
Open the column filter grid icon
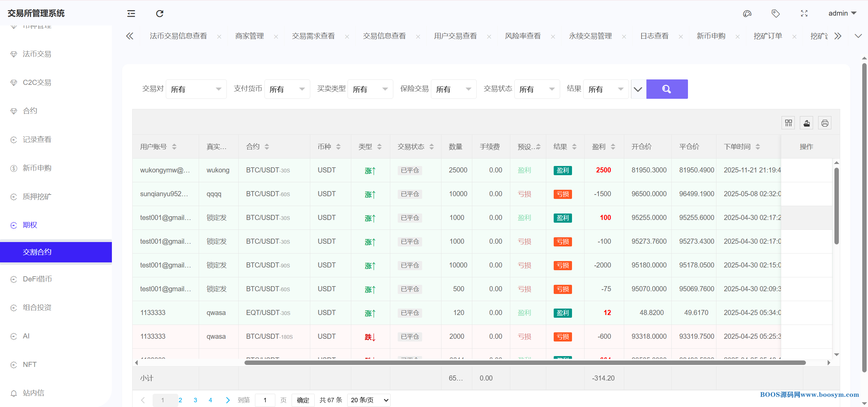[788, 123]
